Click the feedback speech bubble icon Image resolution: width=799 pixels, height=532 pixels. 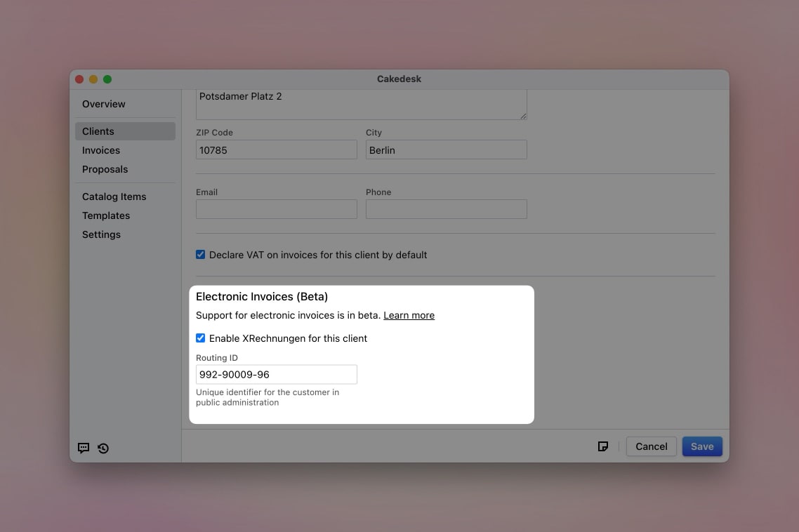pos(84,448)
